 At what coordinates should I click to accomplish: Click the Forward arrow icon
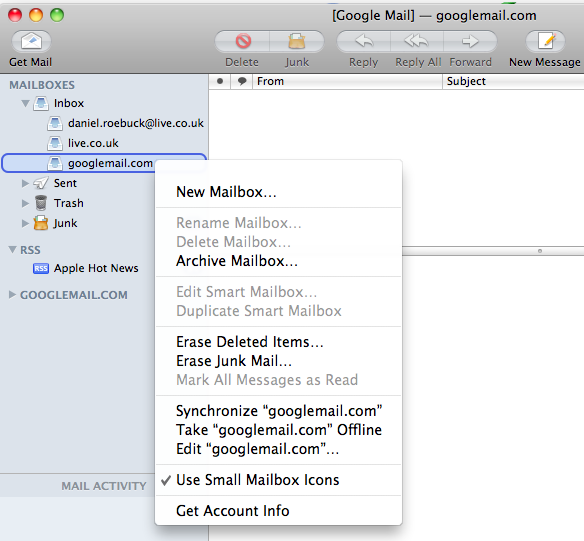tap(470, 41)
